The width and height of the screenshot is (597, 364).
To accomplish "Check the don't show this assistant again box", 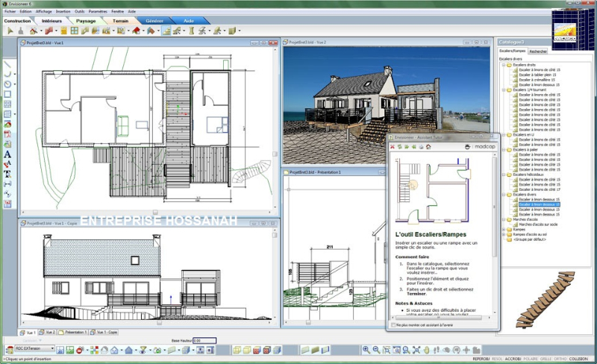I will click(x=393, y=325).
